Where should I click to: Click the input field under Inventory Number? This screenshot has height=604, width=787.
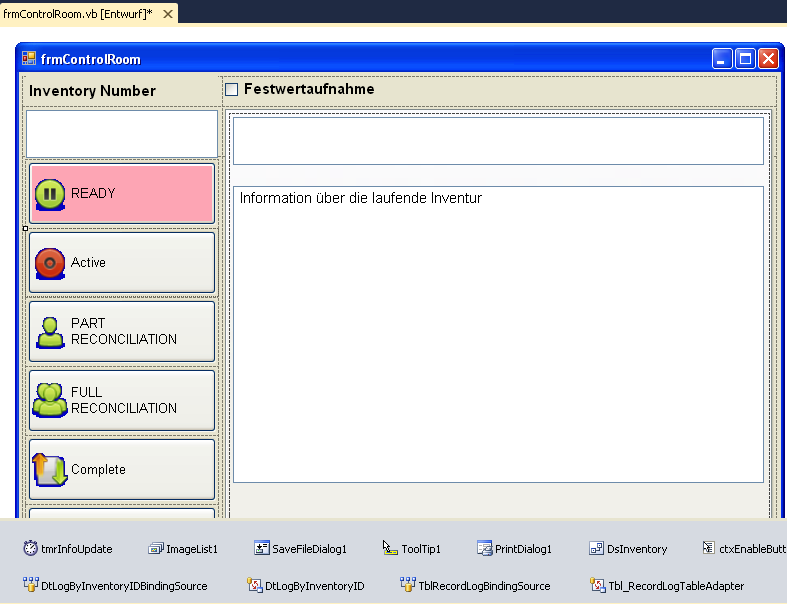[122, 134]
